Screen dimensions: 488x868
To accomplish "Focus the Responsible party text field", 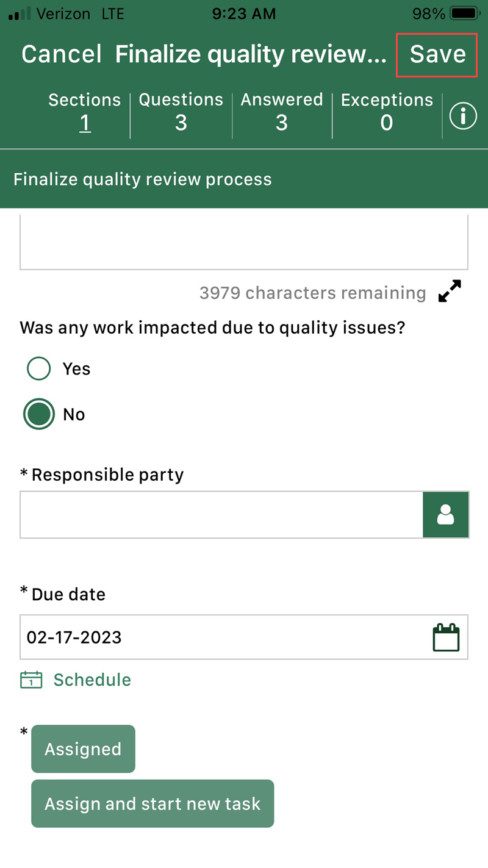I will click(x=221, y=515).
